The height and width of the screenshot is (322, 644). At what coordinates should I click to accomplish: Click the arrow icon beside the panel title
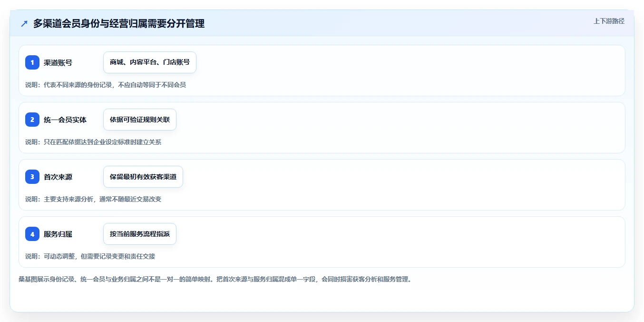tap(24, 24)
